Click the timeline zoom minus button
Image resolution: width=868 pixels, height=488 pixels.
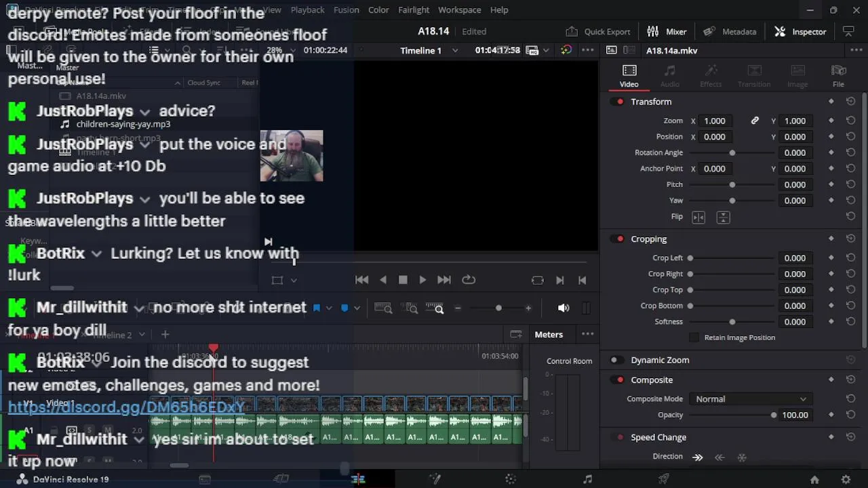click(458, 308)
